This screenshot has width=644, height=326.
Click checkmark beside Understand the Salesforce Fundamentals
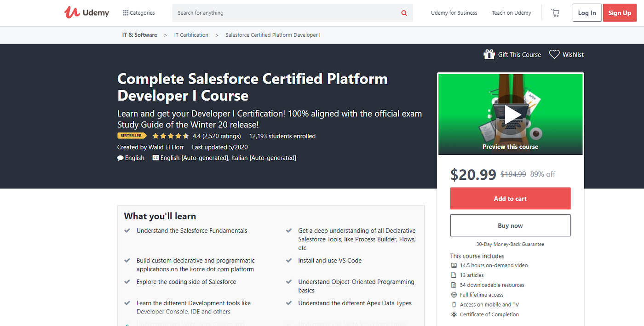[x=127, y=231]
